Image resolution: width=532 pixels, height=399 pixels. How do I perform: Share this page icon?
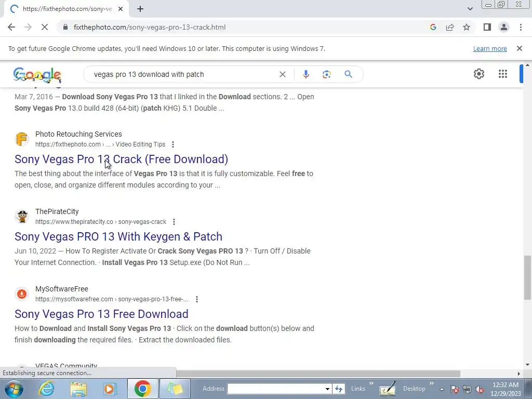[450, 27]
